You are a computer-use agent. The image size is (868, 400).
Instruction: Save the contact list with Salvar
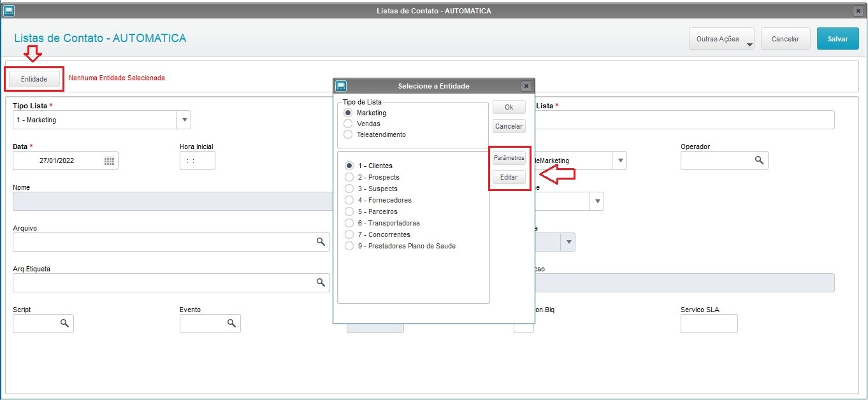(837, 39)
